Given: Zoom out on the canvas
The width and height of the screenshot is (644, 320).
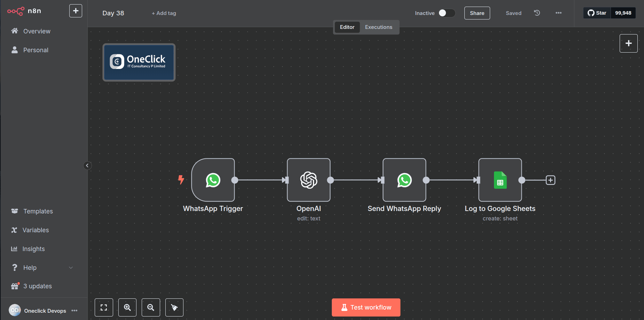Looking at the screenshot, I should (151, 307).
